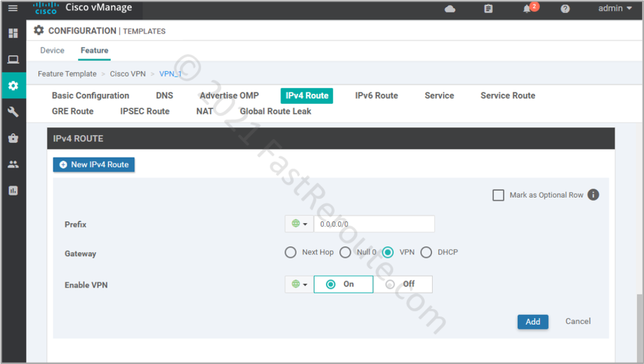
Task: Select the Next Hop gateway option
Action: tap(290, 252)
